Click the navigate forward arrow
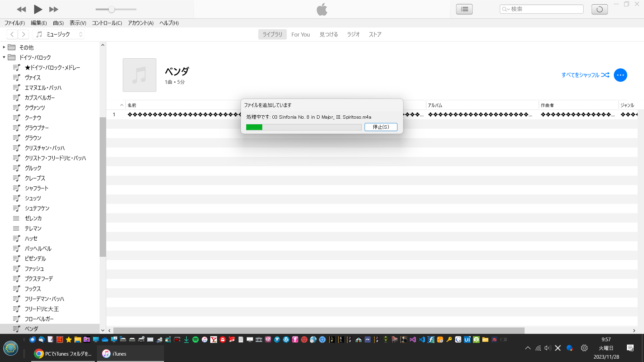This screenshot has height=362, width=644. pyautogui.click(x=23, y=34)
